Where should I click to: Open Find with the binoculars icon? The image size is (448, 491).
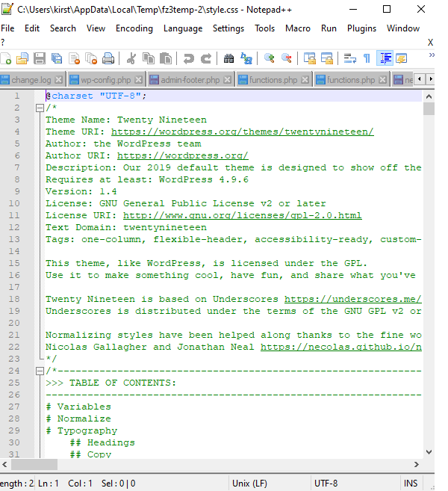[x=228, y=58]
